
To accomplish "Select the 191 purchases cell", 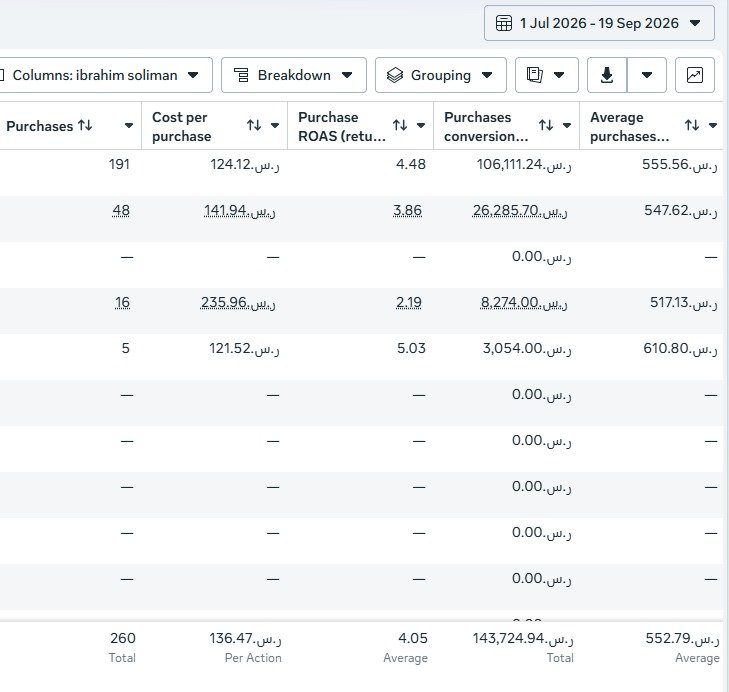I will [x=119, y=164].
